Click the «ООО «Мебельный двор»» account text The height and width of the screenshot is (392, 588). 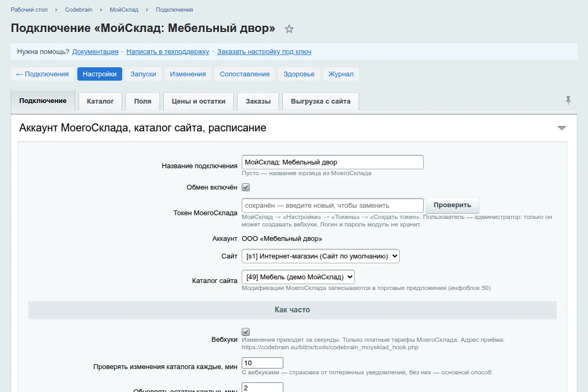pyautogui.click(x=282, y=238)
